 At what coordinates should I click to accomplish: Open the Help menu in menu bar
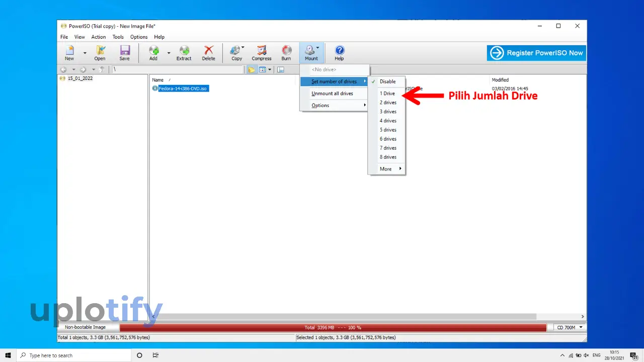point(159,37)
